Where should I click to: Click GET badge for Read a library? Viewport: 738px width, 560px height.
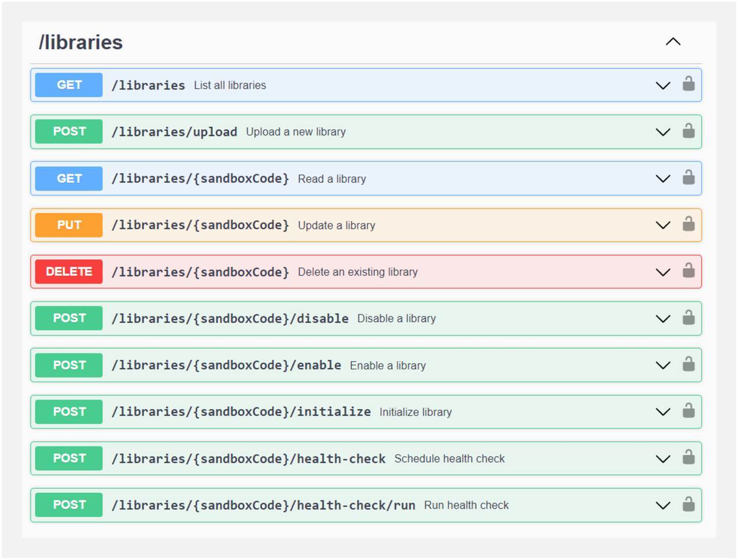pos(69,179)
